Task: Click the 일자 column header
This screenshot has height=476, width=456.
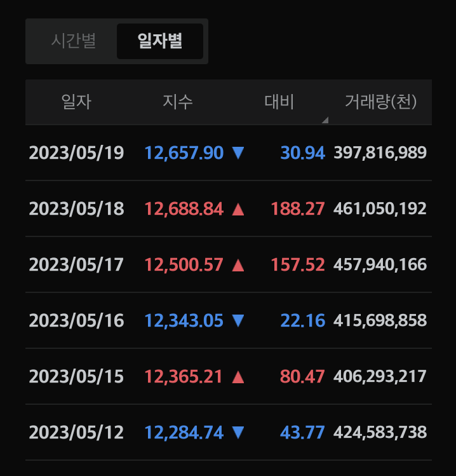Action: [76, 102]
